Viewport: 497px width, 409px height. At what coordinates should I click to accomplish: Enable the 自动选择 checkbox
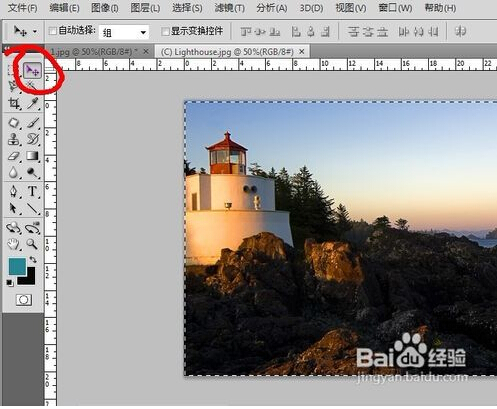(x=53, y=31)
